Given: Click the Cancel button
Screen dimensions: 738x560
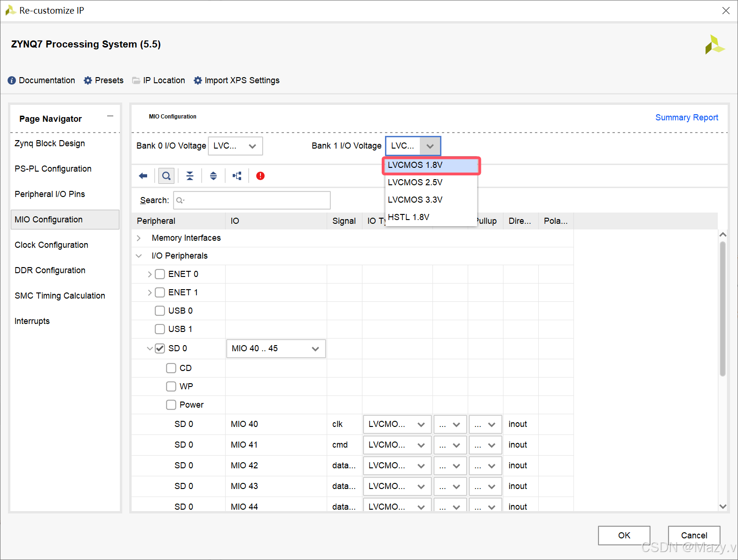Looking at the screenshot, I should point(694,536).
